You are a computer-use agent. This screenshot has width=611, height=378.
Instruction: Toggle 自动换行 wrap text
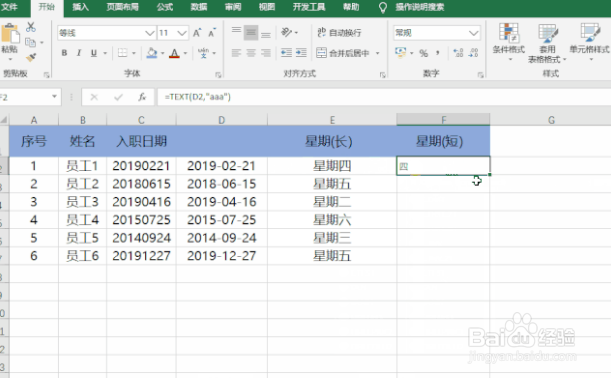tap(339, 32)
